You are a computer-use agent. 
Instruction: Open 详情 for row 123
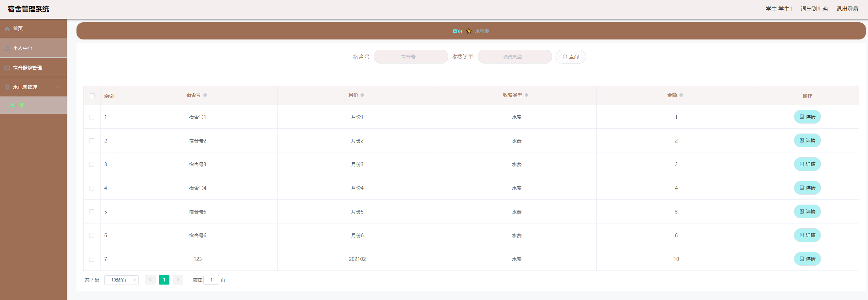(x=807, y=259)
